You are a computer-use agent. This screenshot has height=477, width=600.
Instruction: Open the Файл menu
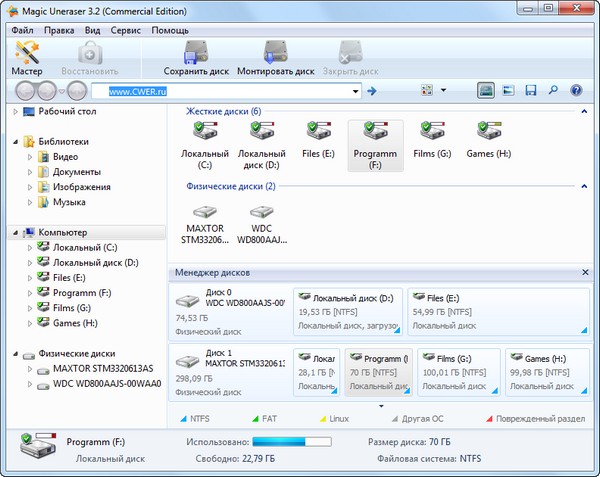pyautogui.click(x=22, y=30)
